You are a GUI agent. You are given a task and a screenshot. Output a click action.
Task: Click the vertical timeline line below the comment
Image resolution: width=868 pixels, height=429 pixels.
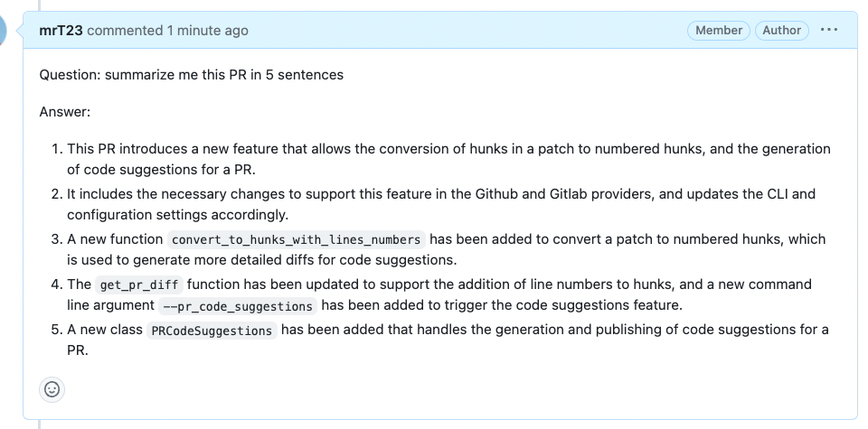pyautogui.click(x=39, y=424)
